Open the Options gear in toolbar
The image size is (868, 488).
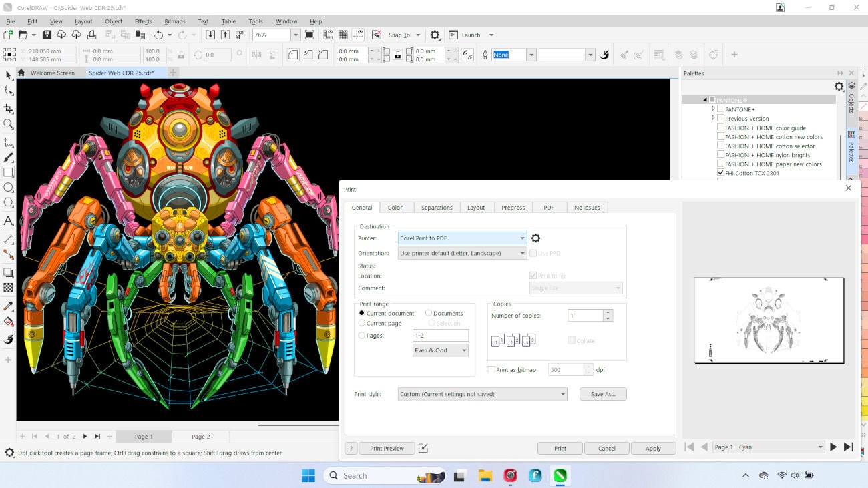click(435, 35)
